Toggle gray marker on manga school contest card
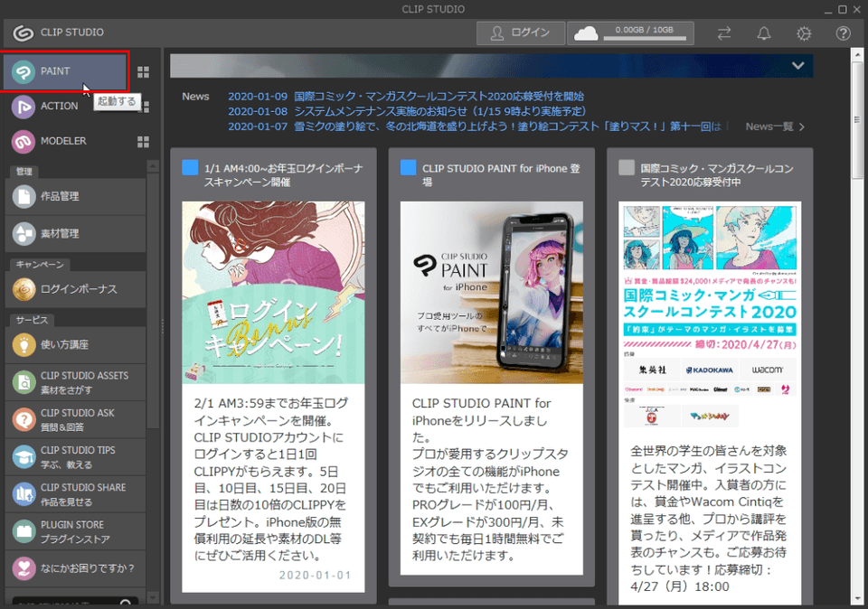868x609 pixels. [627, 167]
